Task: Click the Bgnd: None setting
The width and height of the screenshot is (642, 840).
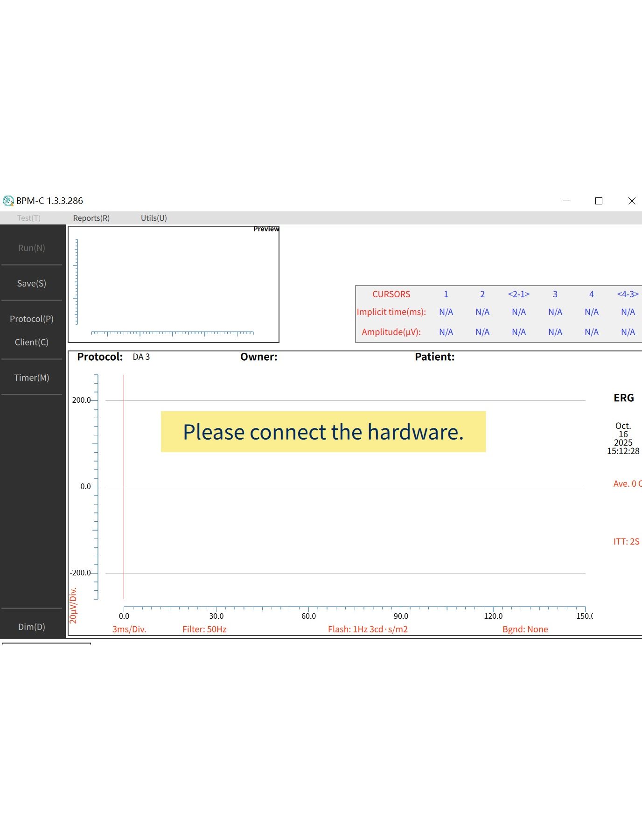Action: click(525, 629)
